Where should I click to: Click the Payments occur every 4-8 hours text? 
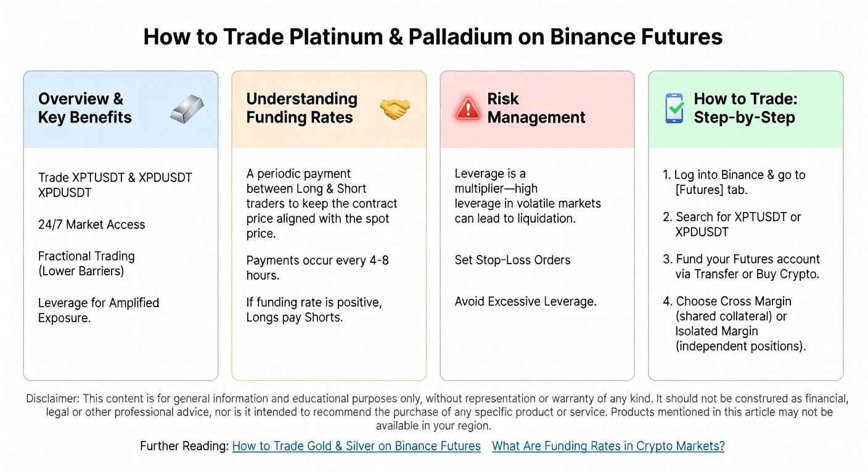[x=317, y=267]
